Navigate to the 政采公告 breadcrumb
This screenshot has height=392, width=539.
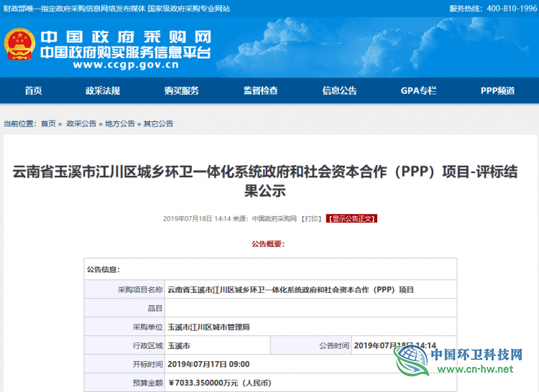(x=81, y=123)
